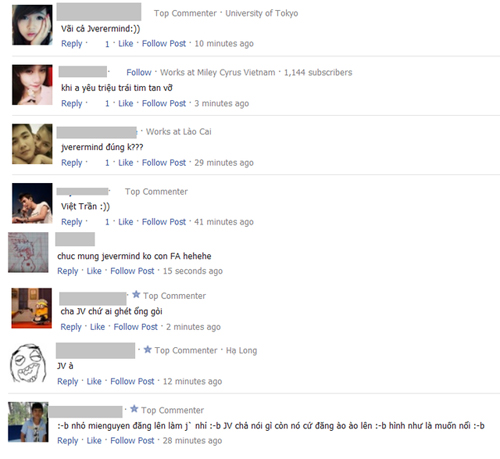Viewport: 500px width, 459px height.
Task: Open the red sketch drawing avatar
Action: pos(28,253)
